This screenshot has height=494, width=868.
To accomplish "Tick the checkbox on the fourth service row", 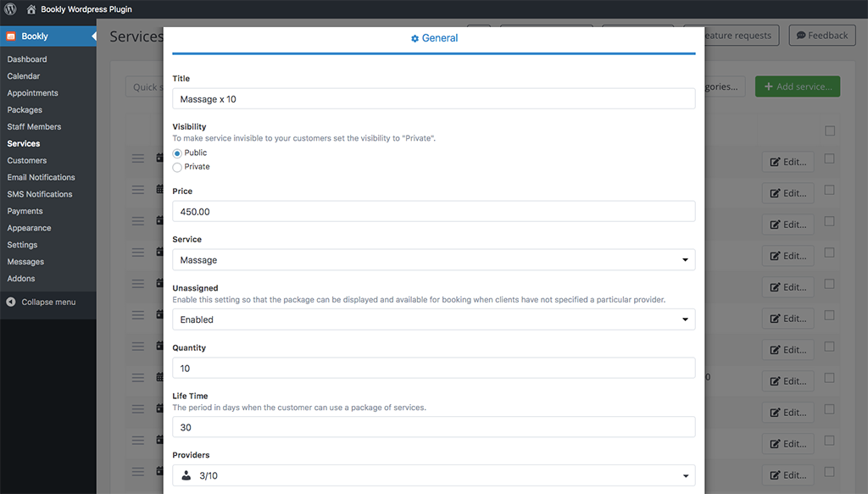I will click(829, 253).
